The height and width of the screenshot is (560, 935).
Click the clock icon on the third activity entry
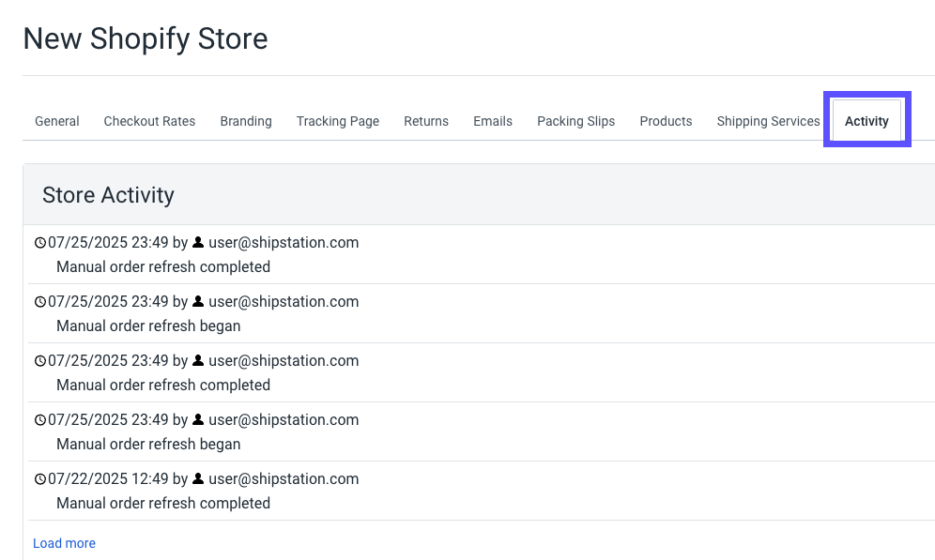click(x=39, y=360)
